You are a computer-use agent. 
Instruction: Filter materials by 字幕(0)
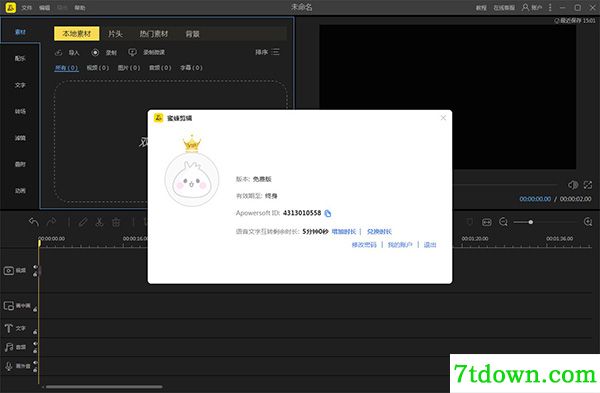click(x=191, y=68)
